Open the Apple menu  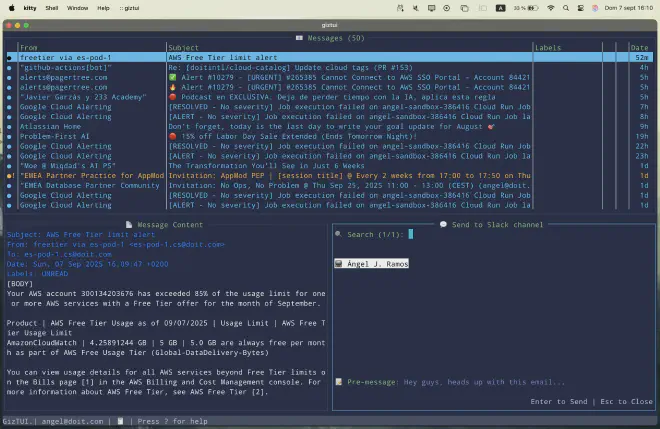tap(12, 8)
